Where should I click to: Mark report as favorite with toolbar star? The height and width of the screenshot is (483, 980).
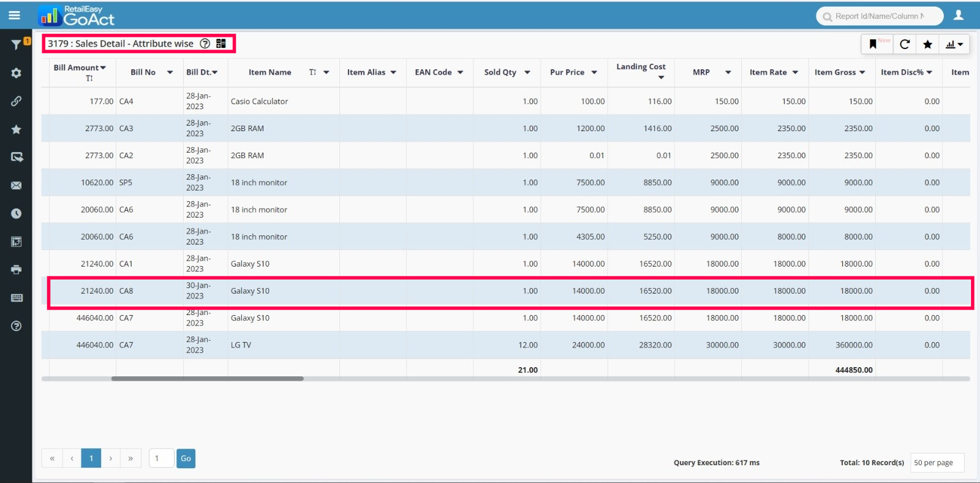point(927,44)
